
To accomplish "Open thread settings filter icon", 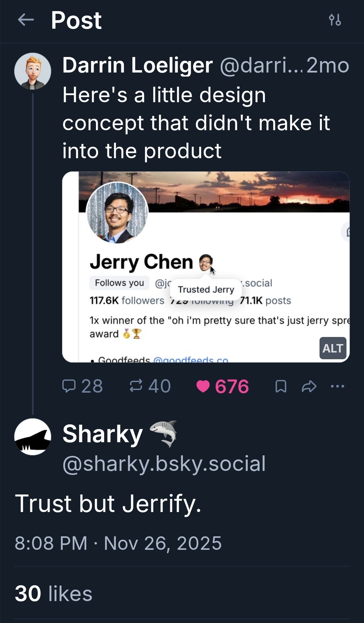I will 335,20.
